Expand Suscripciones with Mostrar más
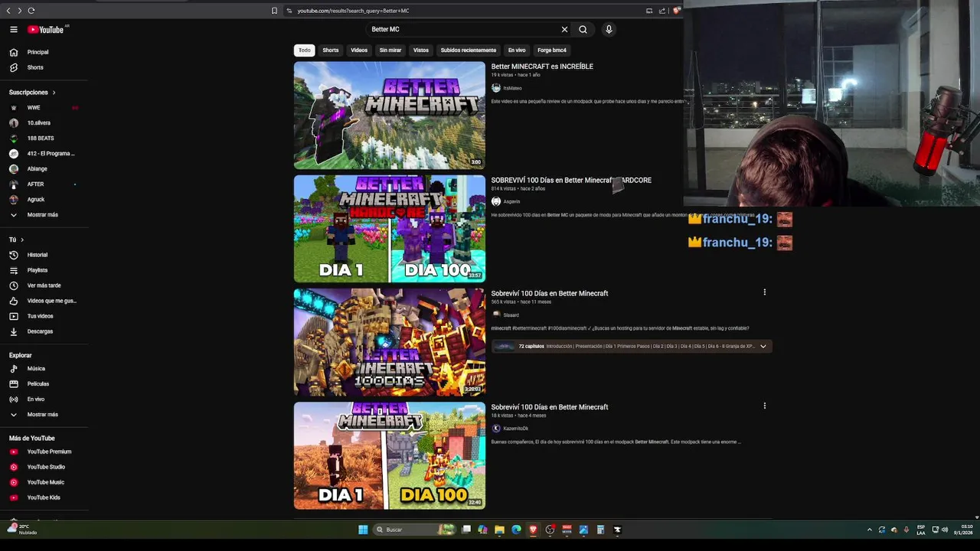Image resolution: width=980 pixels, height=551 pixels. tap(44, 215)
